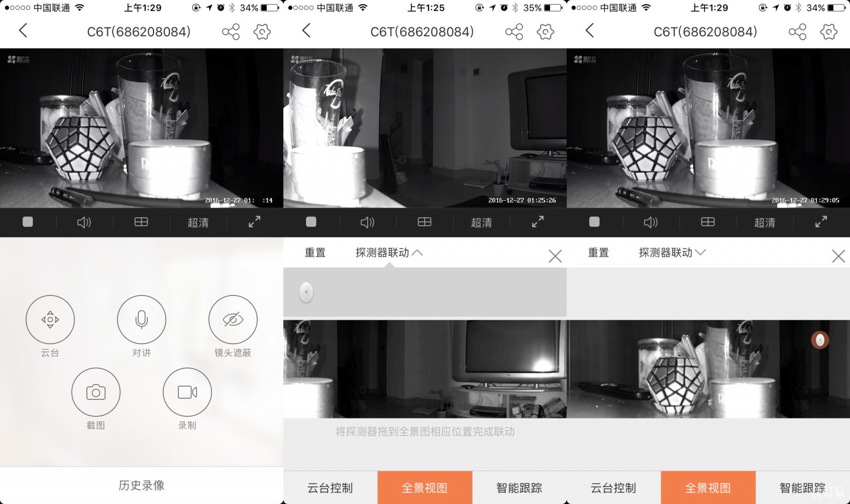Stop the live stream with the square button
Screen dimensions: 850x504
point(28,222)
